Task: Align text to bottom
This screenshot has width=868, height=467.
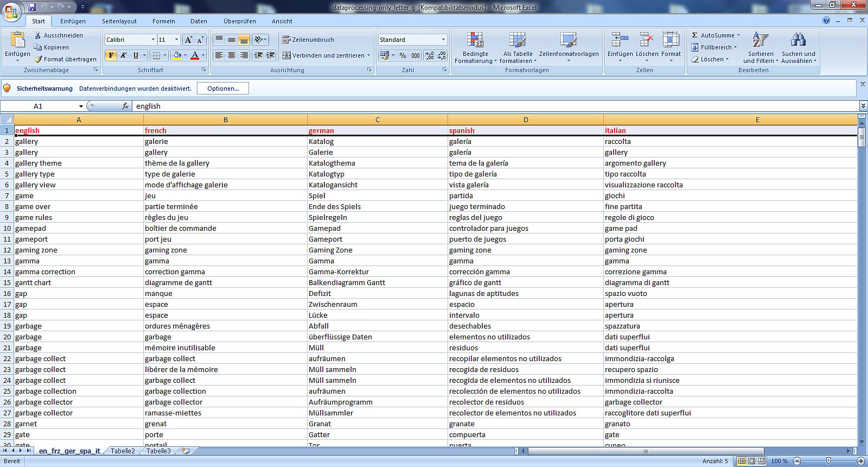Action: pos(244,40)
